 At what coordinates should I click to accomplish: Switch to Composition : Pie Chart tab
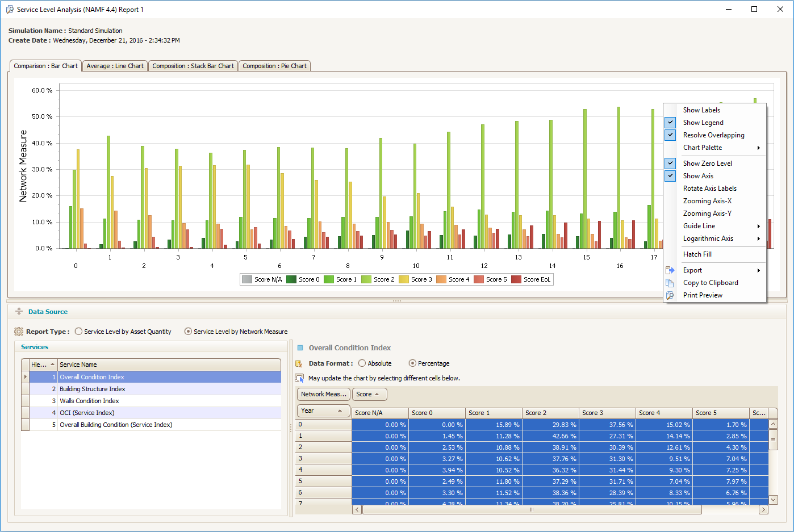click(x=274, y=66)
